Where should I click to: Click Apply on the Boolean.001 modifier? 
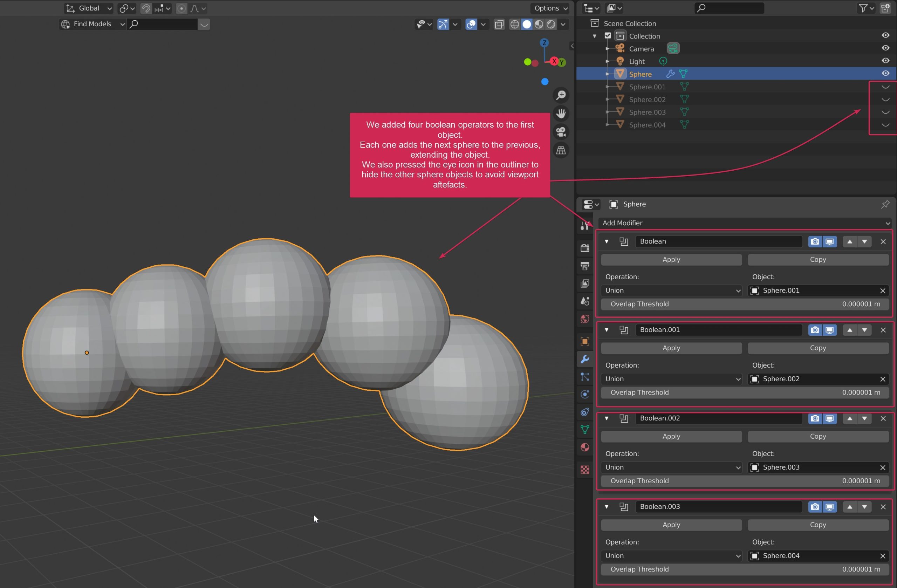tap(671, 348)
